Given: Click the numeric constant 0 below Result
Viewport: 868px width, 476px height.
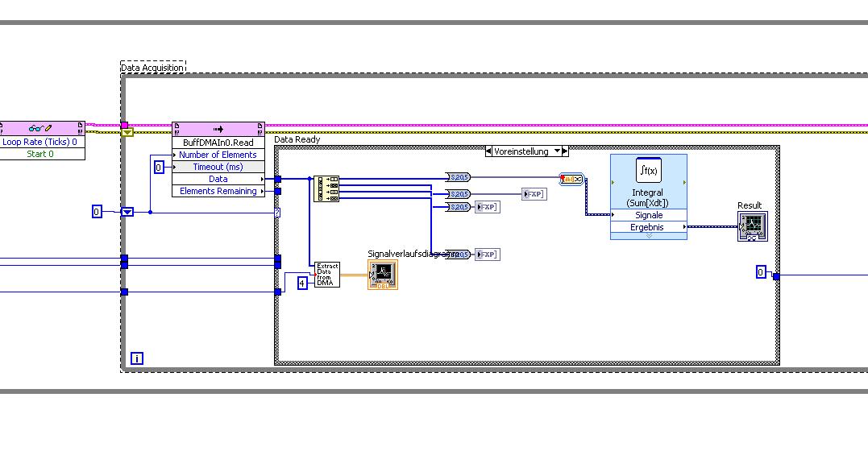Looking at the screenshot, I should [761, 272].
